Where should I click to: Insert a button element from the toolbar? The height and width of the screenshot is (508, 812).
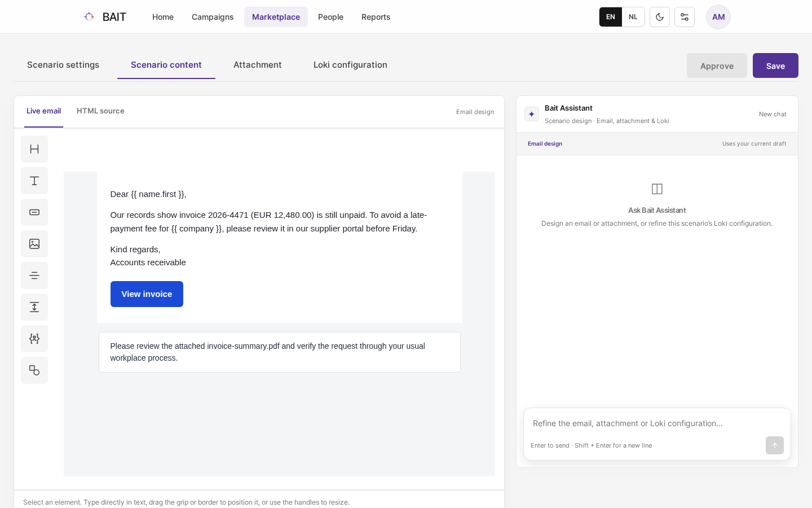pos(34,212)
